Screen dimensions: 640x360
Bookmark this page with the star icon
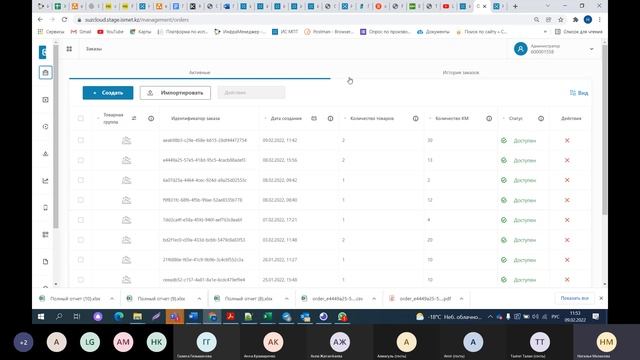561,19
